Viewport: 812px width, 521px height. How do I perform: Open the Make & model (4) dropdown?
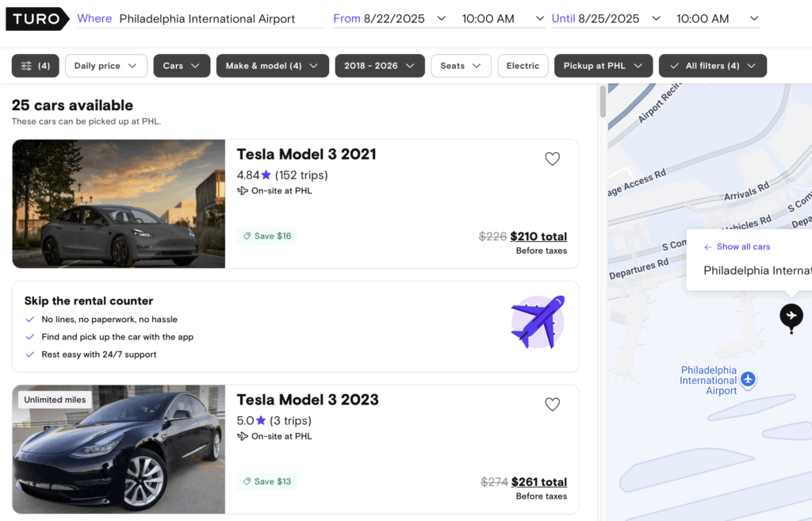(x=273, y=66)
